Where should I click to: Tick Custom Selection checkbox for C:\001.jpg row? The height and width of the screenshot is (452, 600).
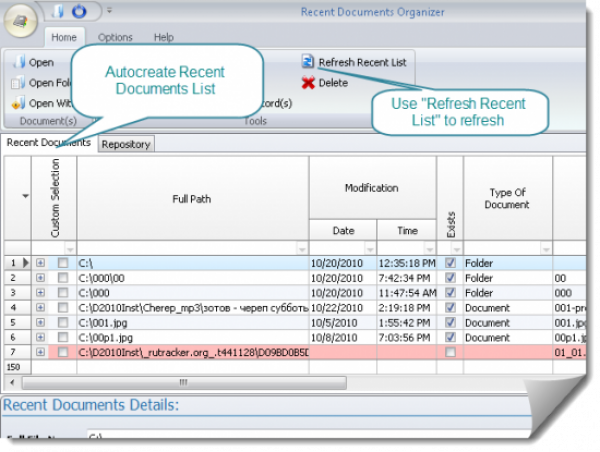pyautogui.click(x=63, y=323)
